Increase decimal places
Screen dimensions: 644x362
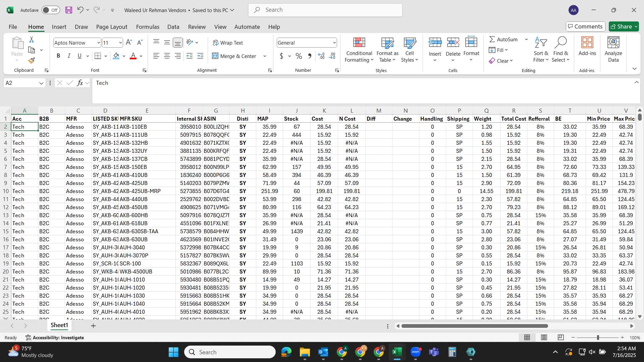pos(321,56)
